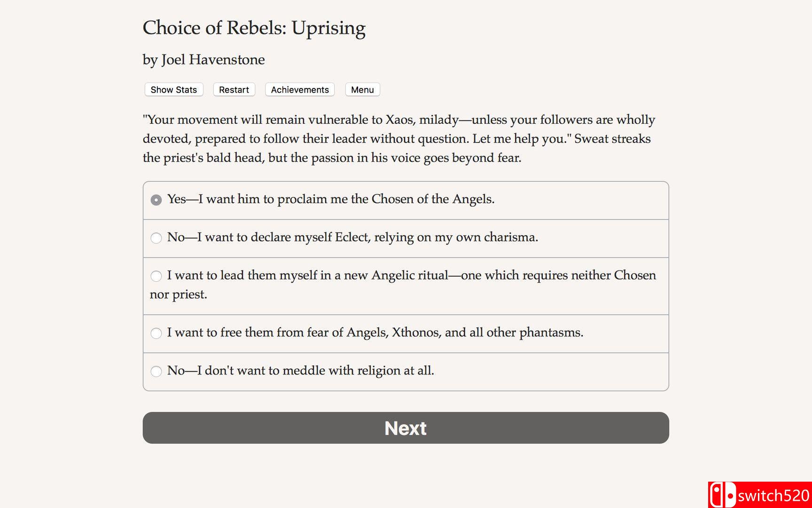Image resolution: width=812 pixels, height=508 pixels.
Task: Click the author name Joel Havenstone
Action: (x=203, y=60)
